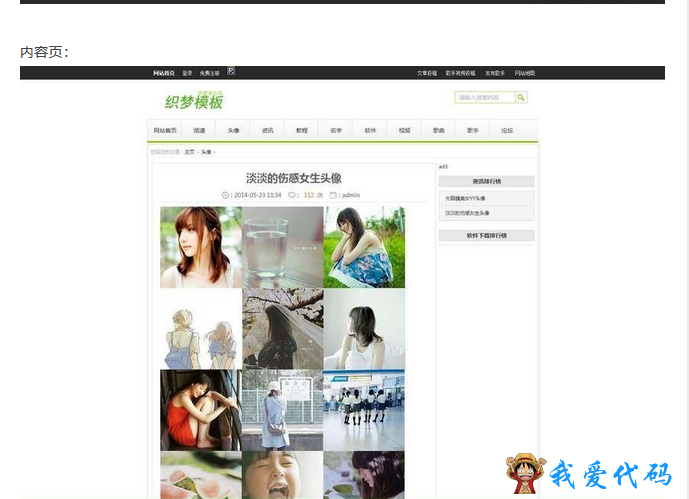
Task: Click the clock icon before the publish date
Action: (x=225, y=195)
